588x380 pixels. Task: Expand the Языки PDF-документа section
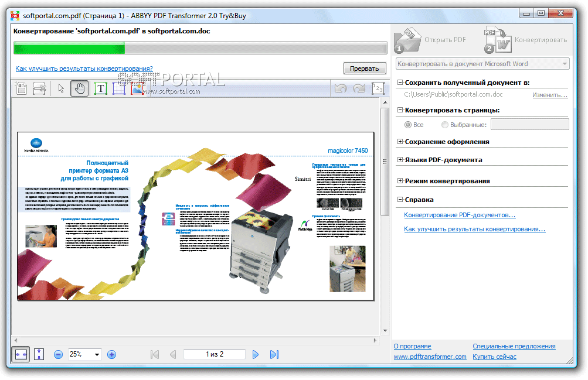click(x=400, y=160)
